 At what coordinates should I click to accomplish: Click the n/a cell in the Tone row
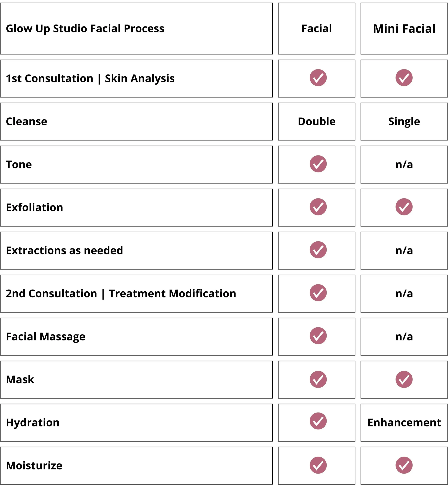click(404, 165)
